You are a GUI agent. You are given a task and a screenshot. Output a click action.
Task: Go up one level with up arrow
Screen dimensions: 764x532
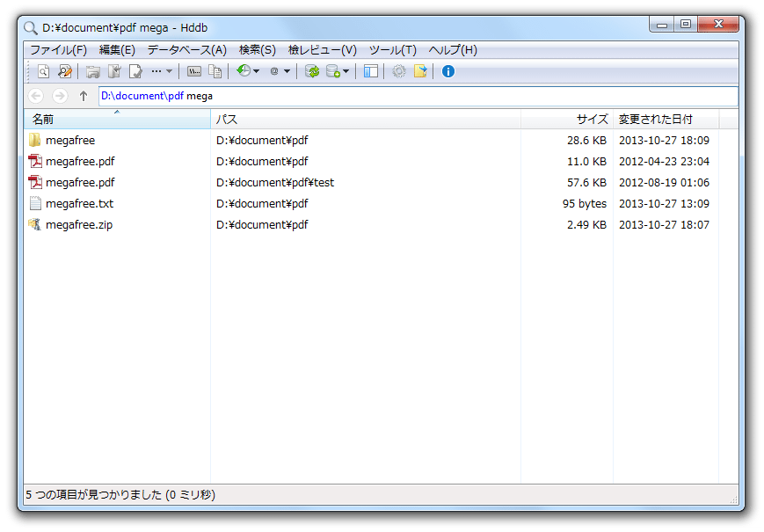[x=84, y=96]
